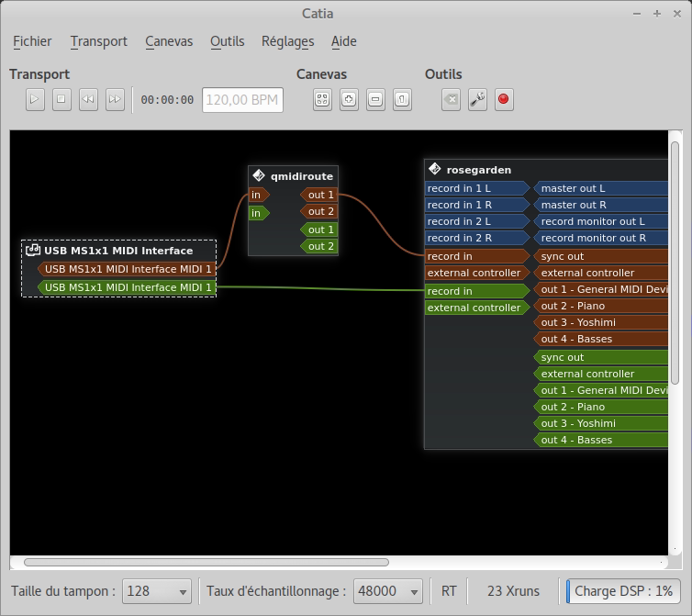Click the RT realtime status label
The image size is (692, 616).
(x=449, y=591)
